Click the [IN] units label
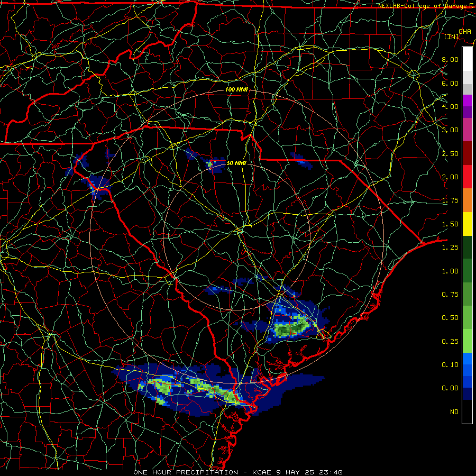476x476 pixels. pyautogui.click(x=452, y=36)
